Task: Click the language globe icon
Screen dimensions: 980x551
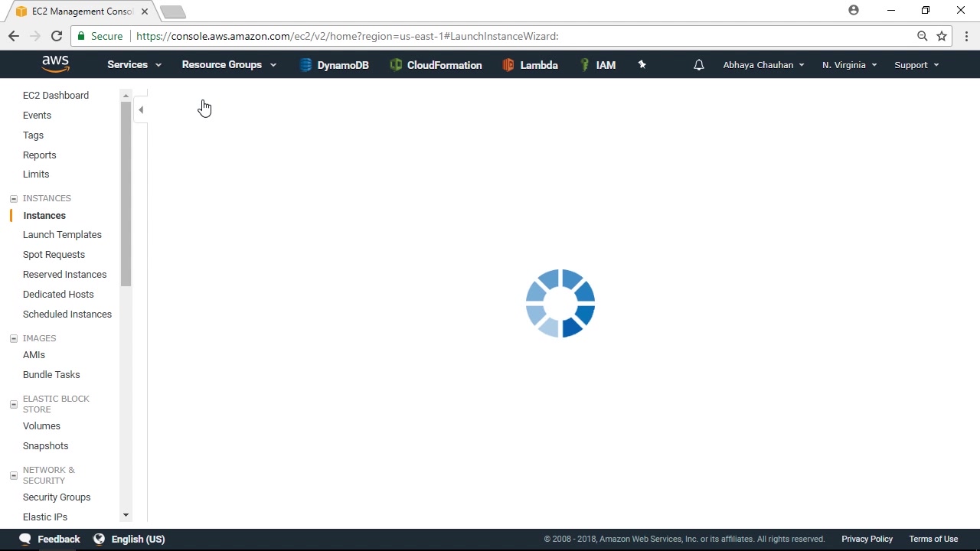Action: pos(99,539)
